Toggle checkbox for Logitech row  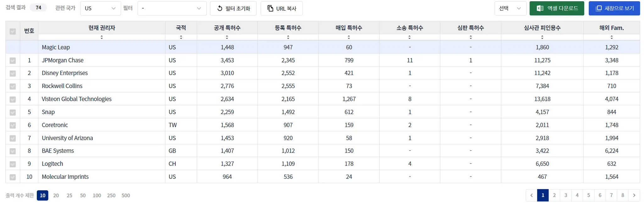click(x=13, y=164)
